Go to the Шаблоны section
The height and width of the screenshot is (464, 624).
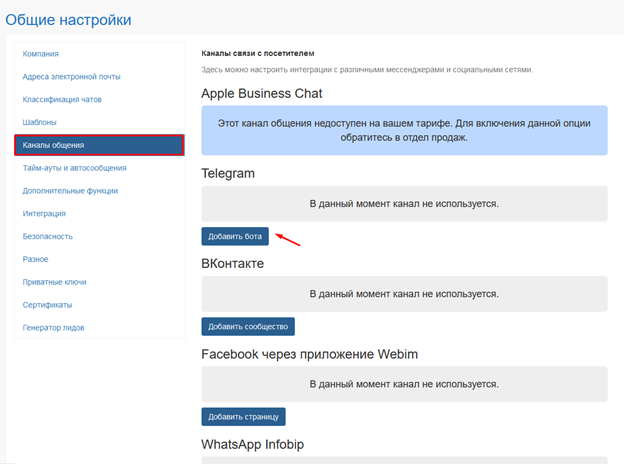click(39, 122)
